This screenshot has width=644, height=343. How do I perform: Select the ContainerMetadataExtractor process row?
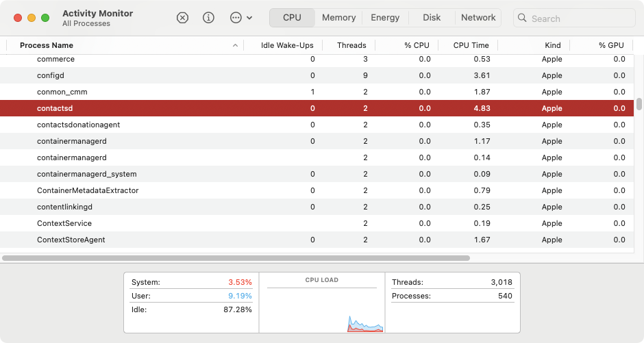pos(317,190)
